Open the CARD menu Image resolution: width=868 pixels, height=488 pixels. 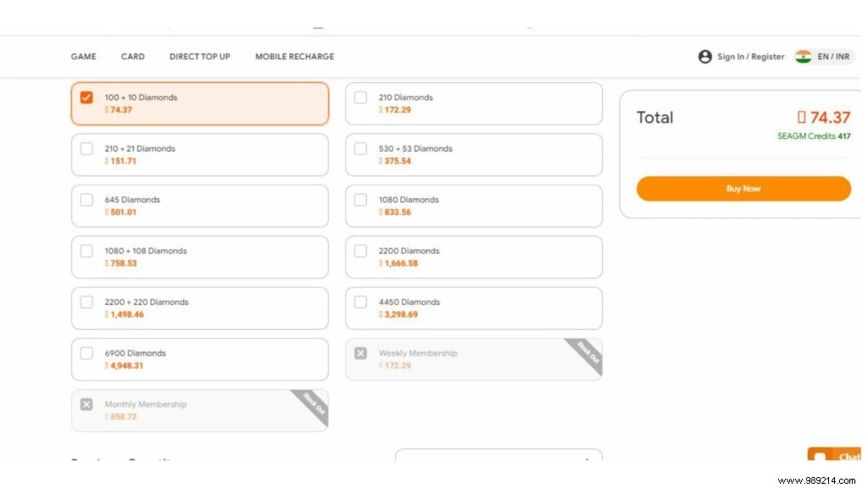[x=133, y=57]
